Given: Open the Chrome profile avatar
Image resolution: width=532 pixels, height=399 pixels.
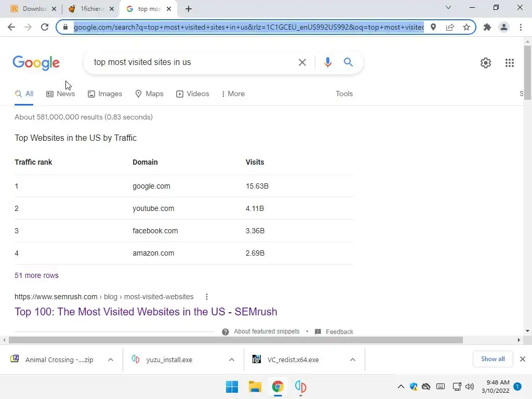Looking at the screenshot, I should click(504, 27).
